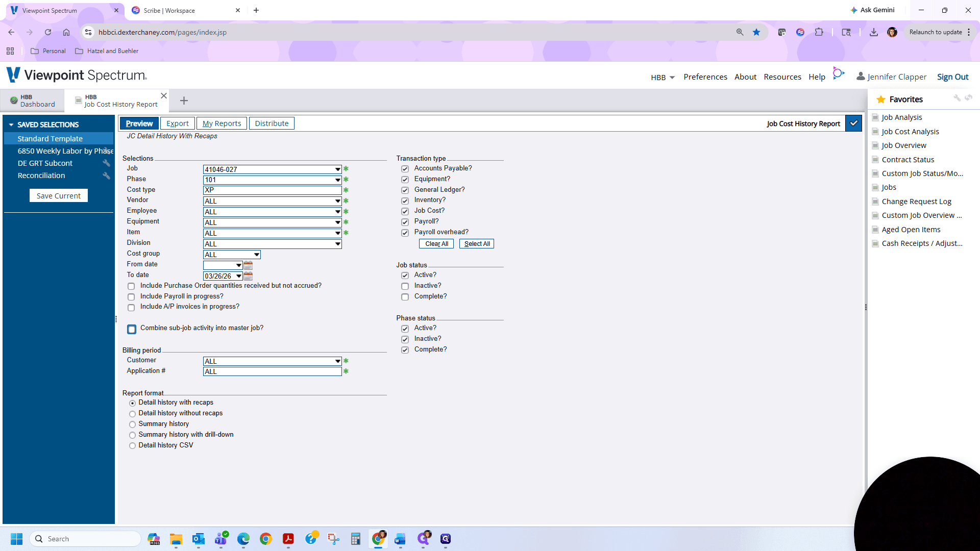
Task: Open Job Cost Analysis favorite link
Action: point(910,132)
